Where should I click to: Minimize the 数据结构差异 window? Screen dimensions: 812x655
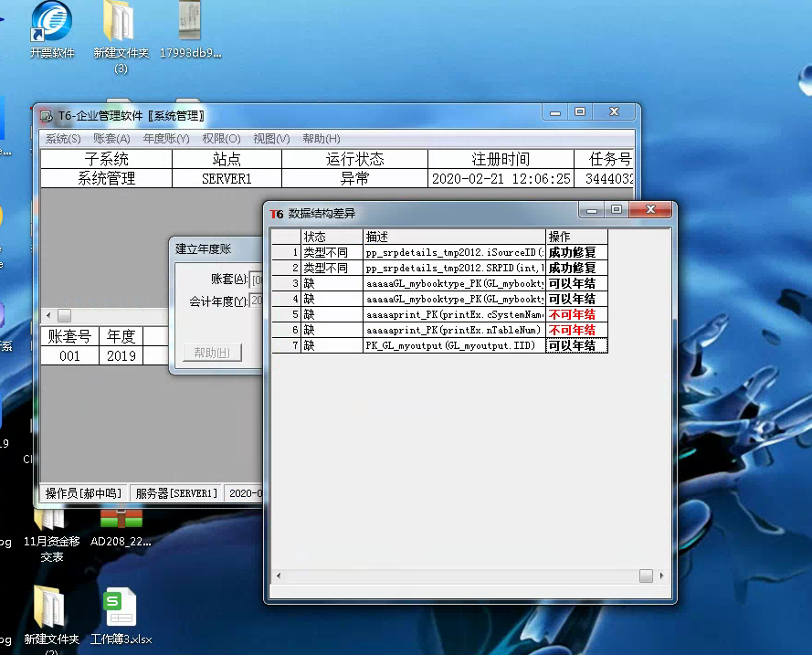click(592, 209)
